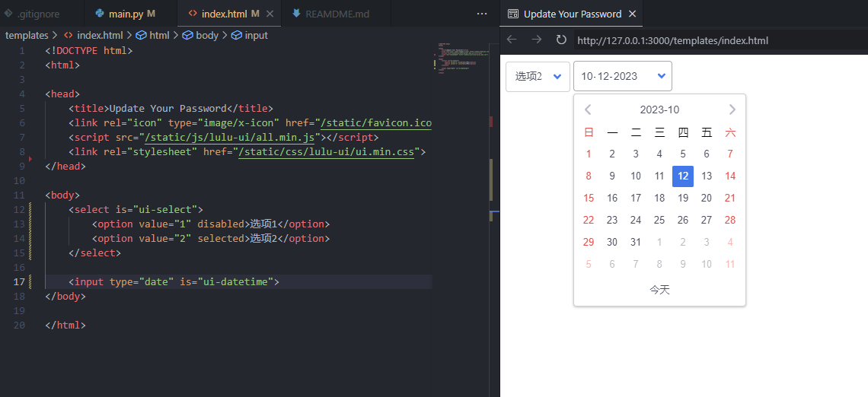Screen dimensions: 868x397
Task: Click the closing </html> tag line
Action: (x=65, y=325)
